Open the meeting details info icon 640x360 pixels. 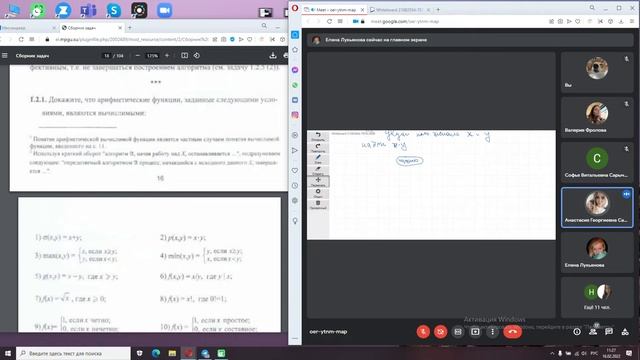coord(577,332)
